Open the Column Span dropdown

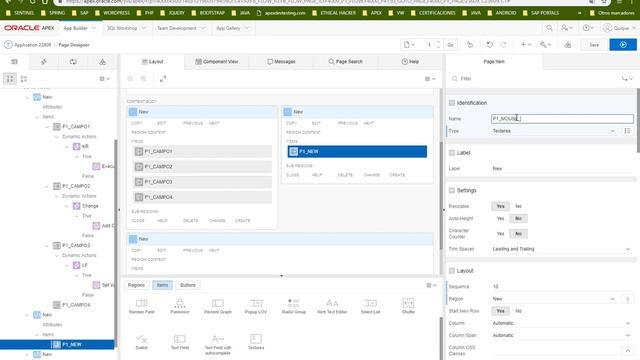[x=562, y=336]
